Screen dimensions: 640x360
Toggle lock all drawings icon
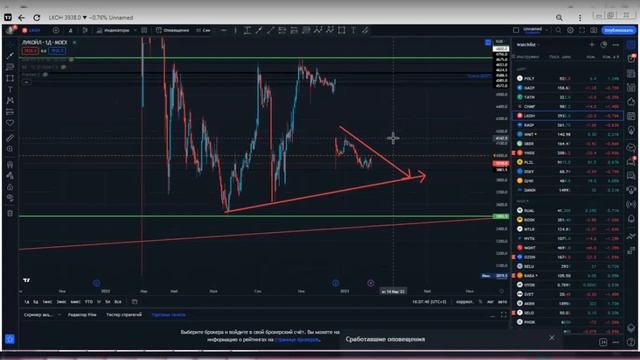coord(10,187)
